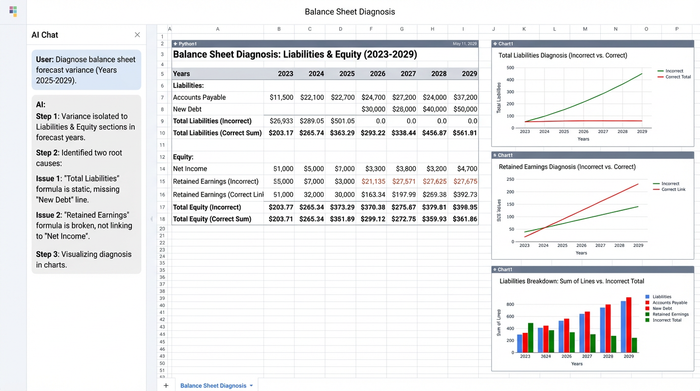Click 'Retained Earnings Diagnosis' chart title
Viewport: 700px width, 391px height.
pyautogui.click(x=567, y=167)
